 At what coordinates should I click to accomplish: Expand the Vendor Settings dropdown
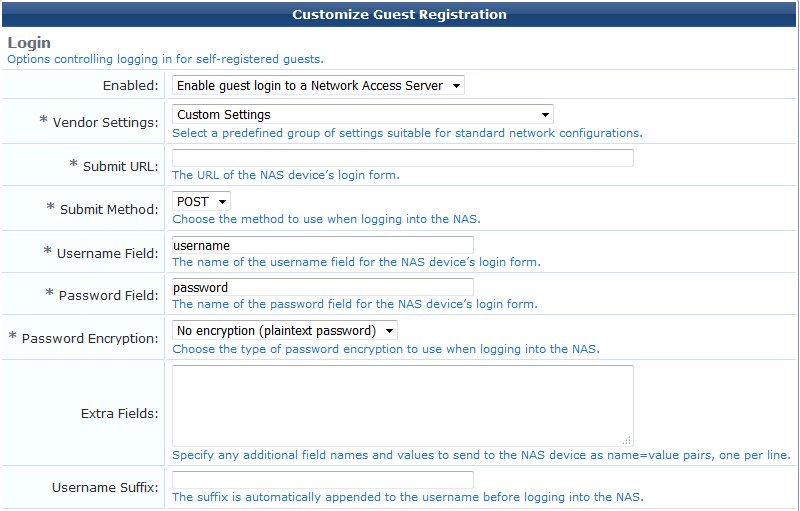click(x=362, y=115)
